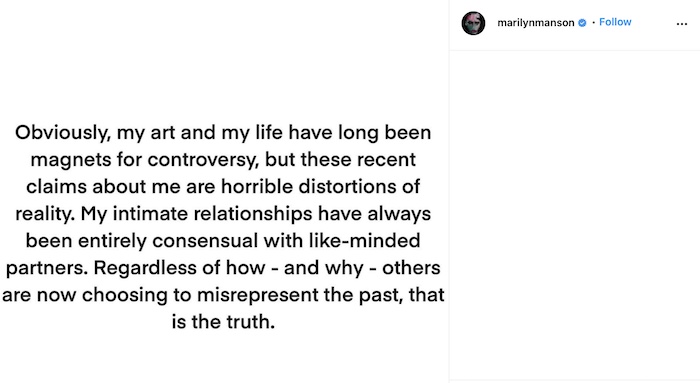This screenshot has width=700, height=383.
Task: Click the final words "is the truth."
Action: pos(223,322)
